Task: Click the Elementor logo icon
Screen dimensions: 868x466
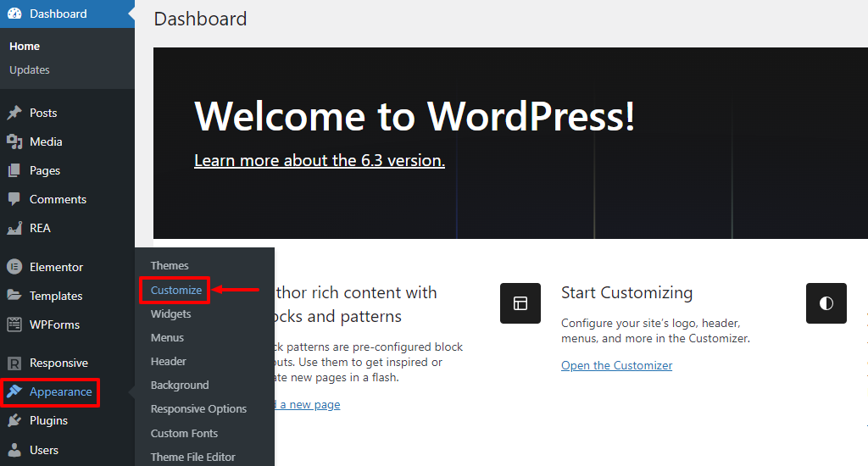Action: [14, 267]
